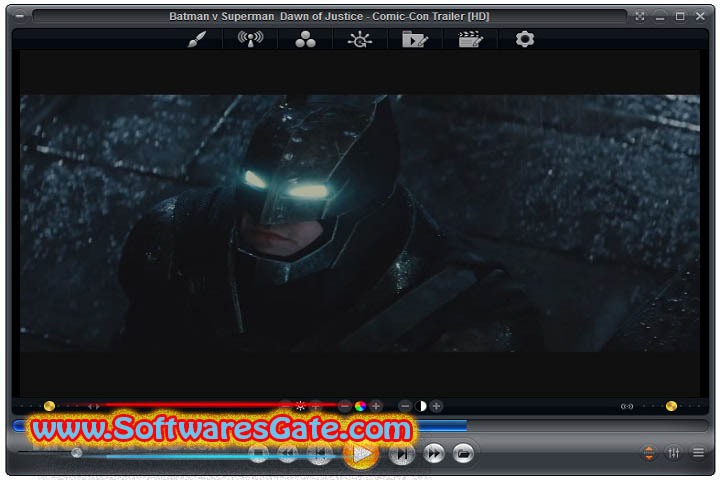
Task: Open the streaming antenna icon
Action: coord(251,39)
